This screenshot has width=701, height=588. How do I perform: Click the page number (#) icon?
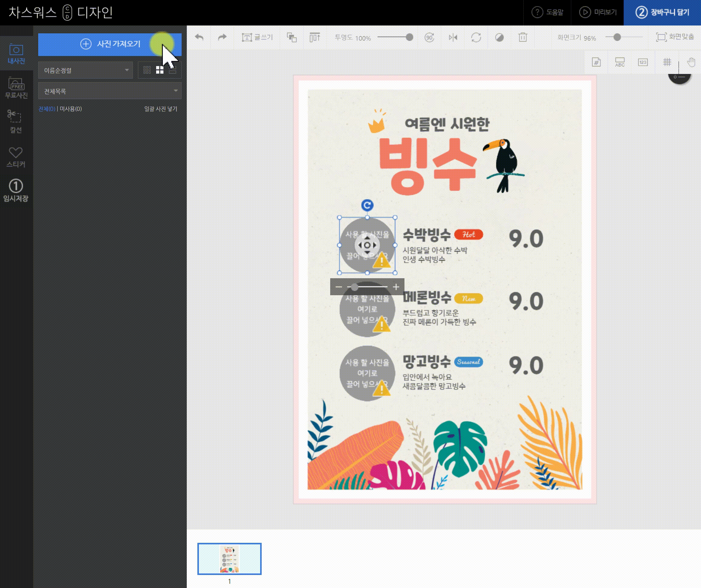click(x=596, y=62)
